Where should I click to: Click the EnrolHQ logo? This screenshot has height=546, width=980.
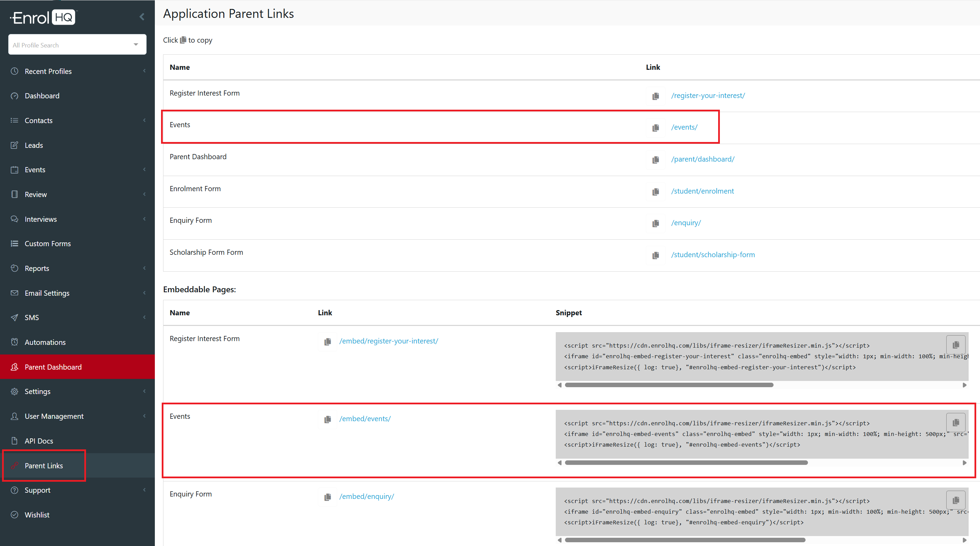click(43, 18)
